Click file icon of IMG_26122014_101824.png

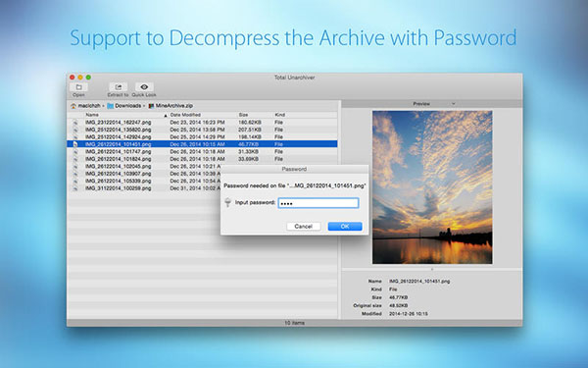[x=75, y=159]
